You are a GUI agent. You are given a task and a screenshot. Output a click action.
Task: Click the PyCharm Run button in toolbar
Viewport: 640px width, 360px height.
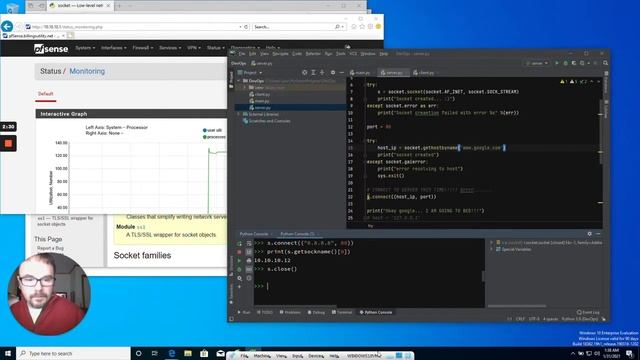click(x=557, y=63)
